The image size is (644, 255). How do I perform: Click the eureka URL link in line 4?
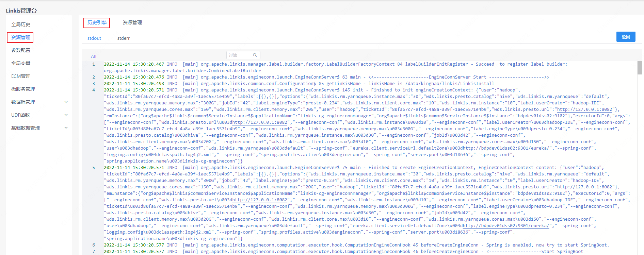(x=506, y=148)
